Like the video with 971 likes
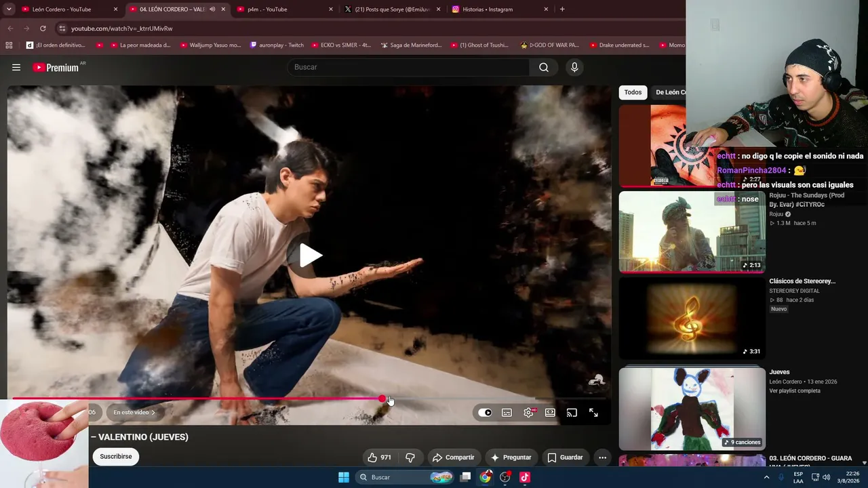 (x=379, y=457)
